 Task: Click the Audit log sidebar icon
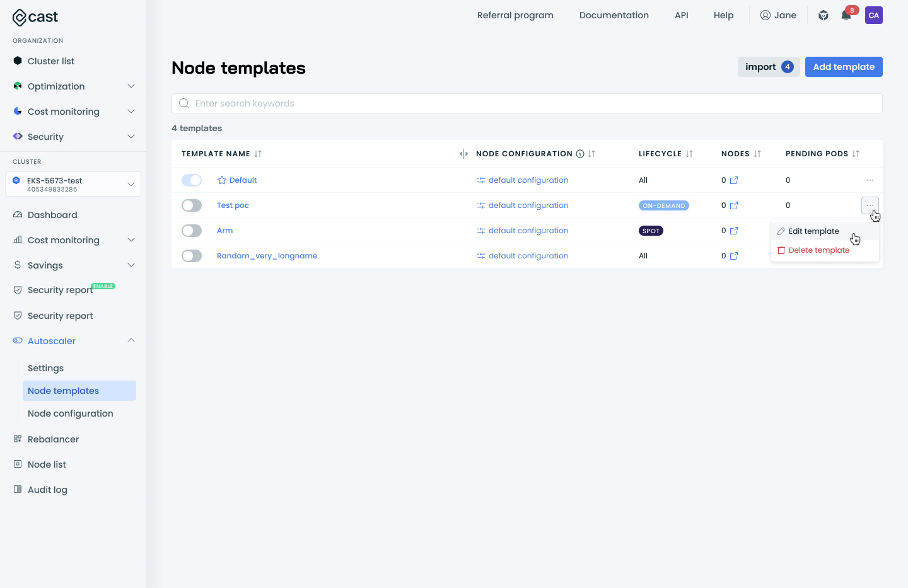(18, 489)
